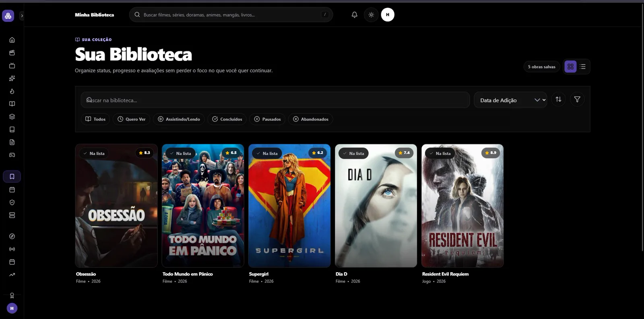Open the Todo Mundo em Pânico poster

[203, 206]
